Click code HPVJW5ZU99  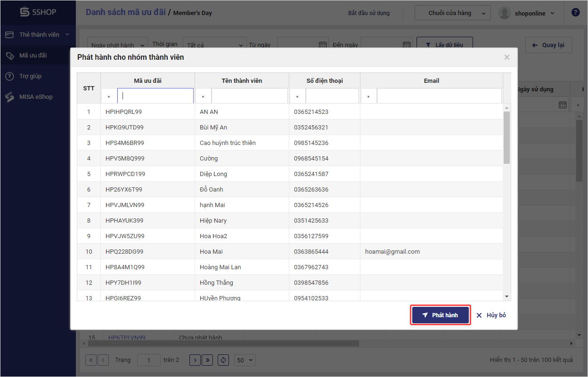click(x=125, y=236)
